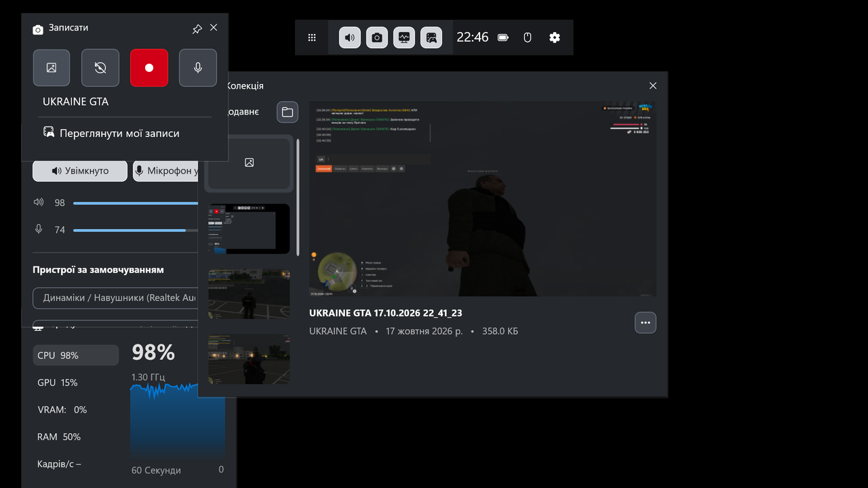Open Переглянути мої записи

(x=111, y=134)
